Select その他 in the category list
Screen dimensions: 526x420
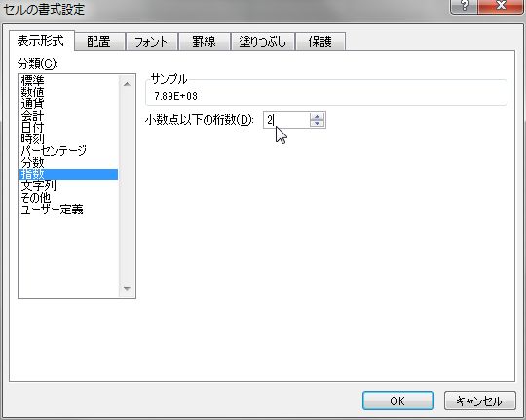click(69, 198)
